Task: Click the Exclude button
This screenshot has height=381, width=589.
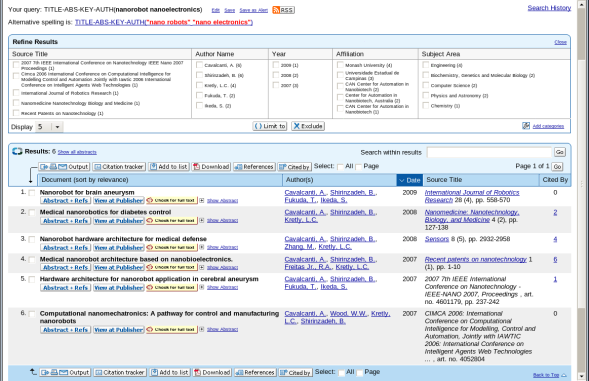Action: (308, 126)
